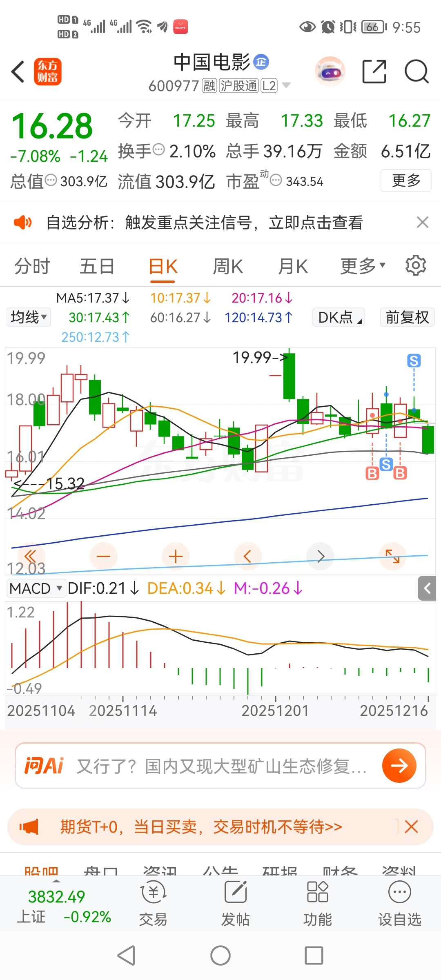Tap Android home circle button

tap(220, 955)
